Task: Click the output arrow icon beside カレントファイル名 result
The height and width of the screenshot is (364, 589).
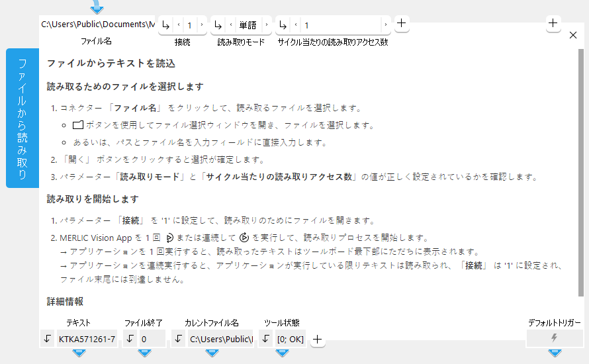Action: [x=179, y=339]
